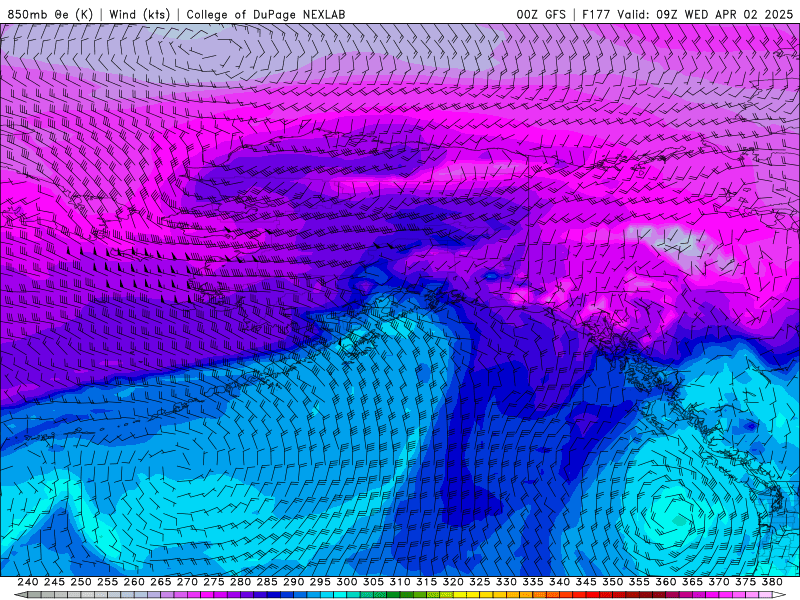Select the 295 value on color scale
The image size is (800, 600).
[320, 582]
